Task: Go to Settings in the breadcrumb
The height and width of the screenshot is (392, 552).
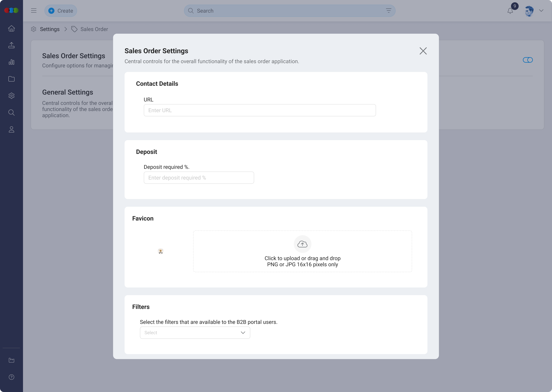Action: 50,29
